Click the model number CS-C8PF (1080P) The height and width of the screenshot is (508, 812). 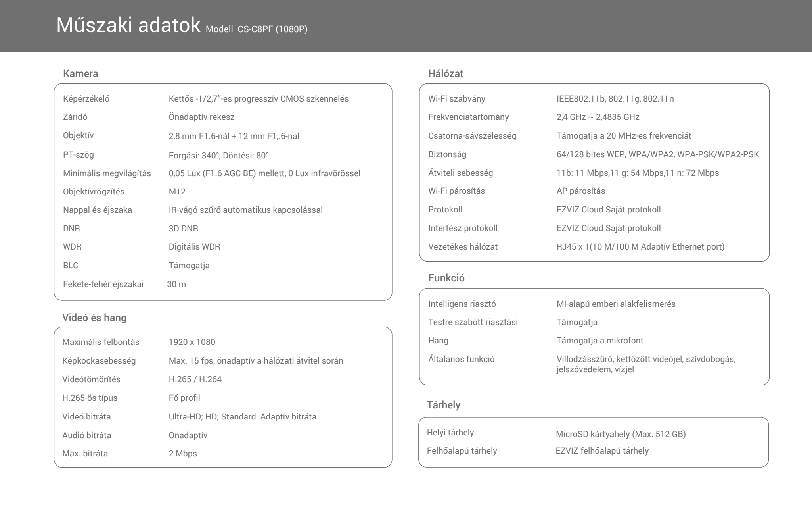[x=272, y=29]
